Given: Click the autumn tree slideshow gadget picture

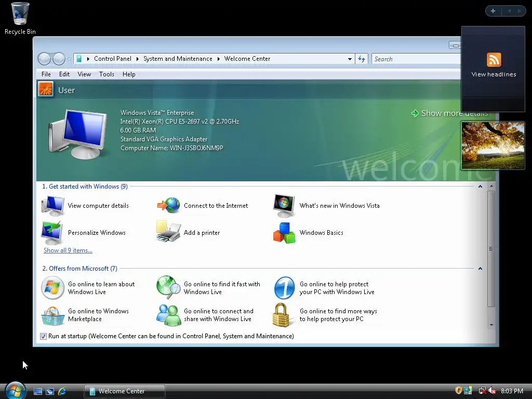Looking at the screenshot, I should pos(493,145).
